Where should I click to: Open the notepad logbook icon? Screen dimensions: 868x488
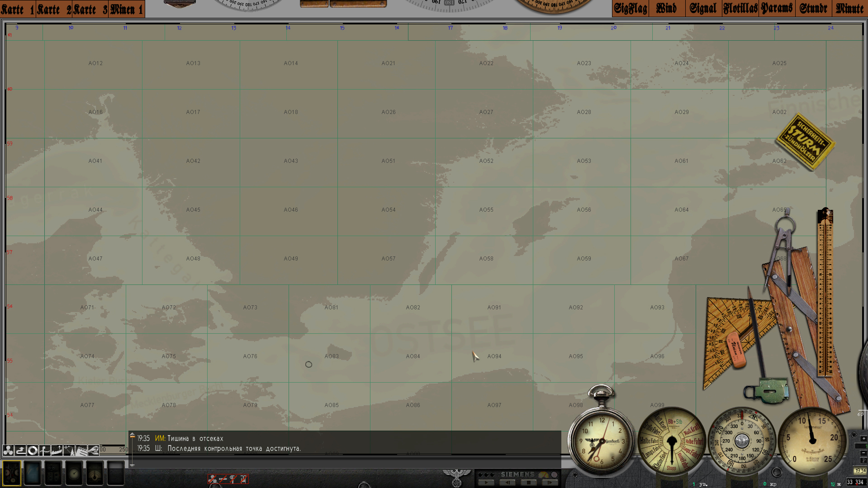click(x=81, y=450)
